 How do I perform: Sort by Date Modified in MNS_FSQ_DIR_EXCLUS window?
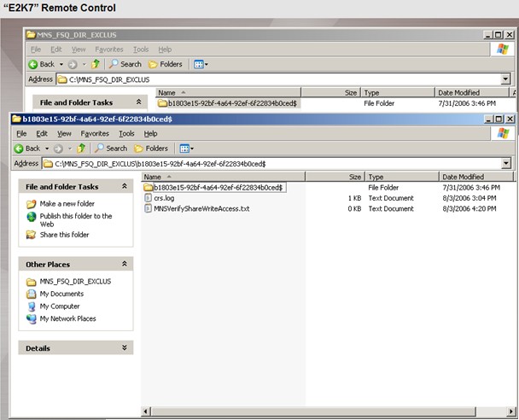point(472,93)
